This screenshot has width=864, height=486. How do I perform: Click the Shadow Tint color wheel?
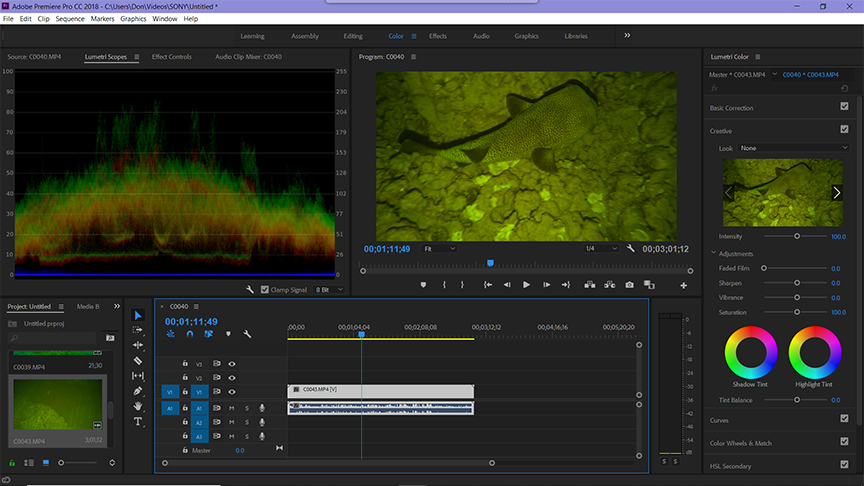(751, 352)
